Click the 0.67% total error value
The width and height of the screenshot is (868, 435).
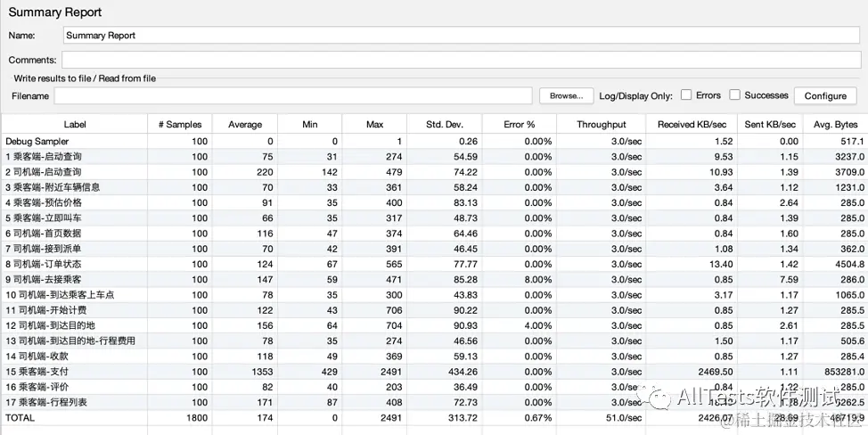click(x=538, y=418)
